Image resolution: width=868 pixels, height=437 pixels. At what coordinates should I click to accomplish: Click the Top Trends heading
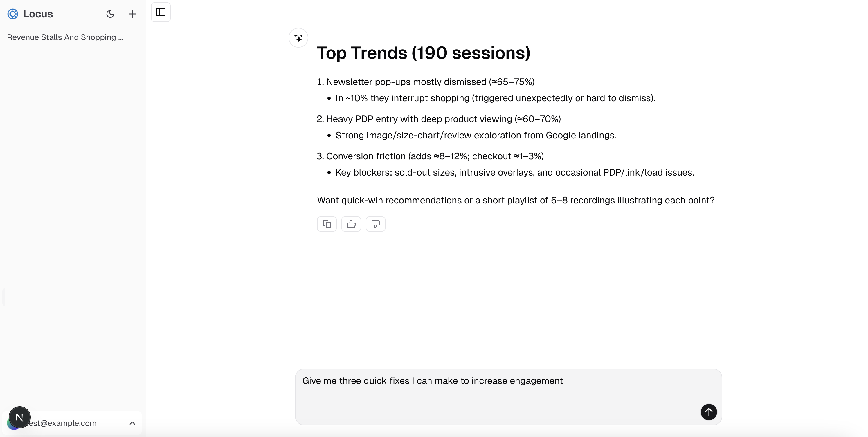424,53
